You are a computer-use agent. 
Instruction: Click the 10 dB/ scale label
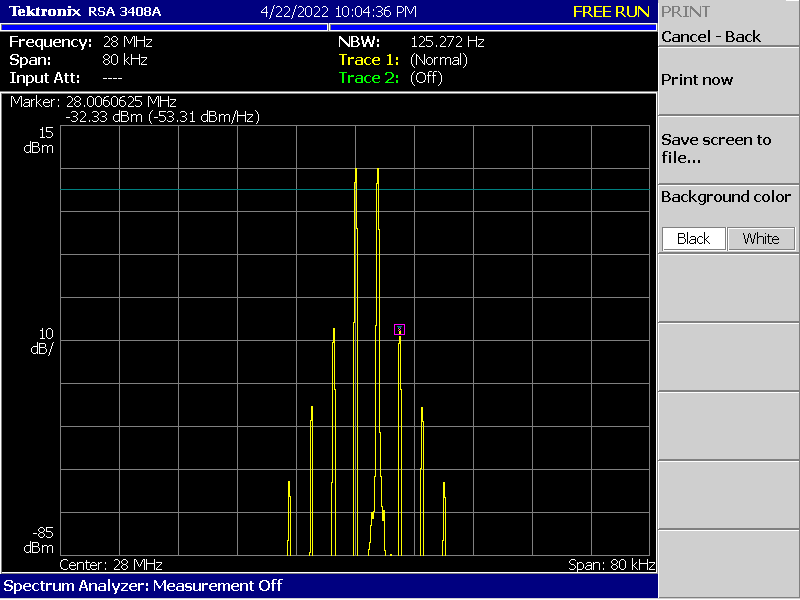(x=42, y=341)
